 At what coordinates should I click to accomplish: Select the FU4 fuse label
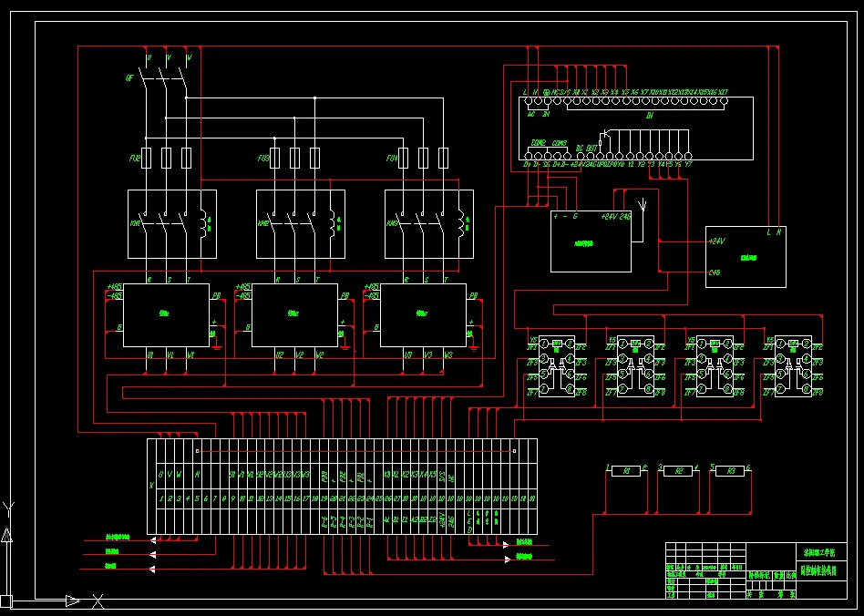[392, 159]
